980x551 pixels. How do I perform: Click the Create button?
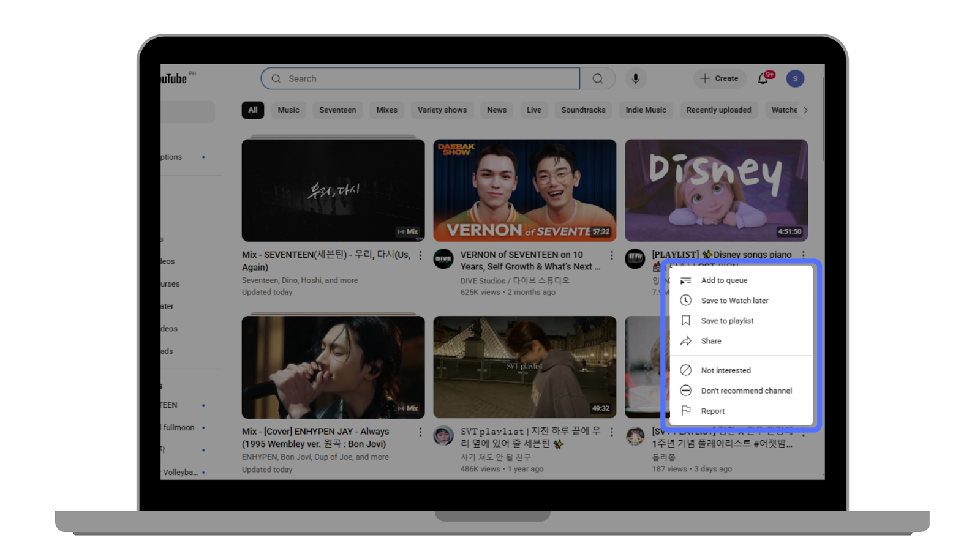coord(720,78)
